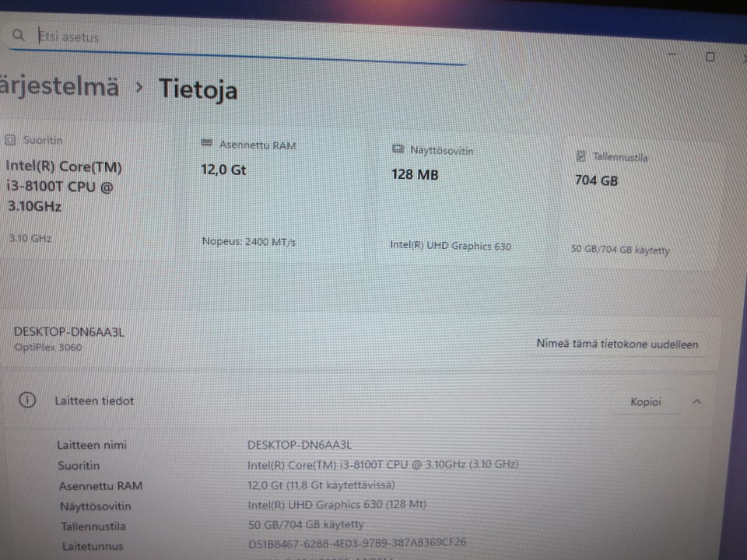The width and height of the screenshot is (747, 560).
Task: Click the Näyttösovitin display adapter icon
Action: (398, 149)
